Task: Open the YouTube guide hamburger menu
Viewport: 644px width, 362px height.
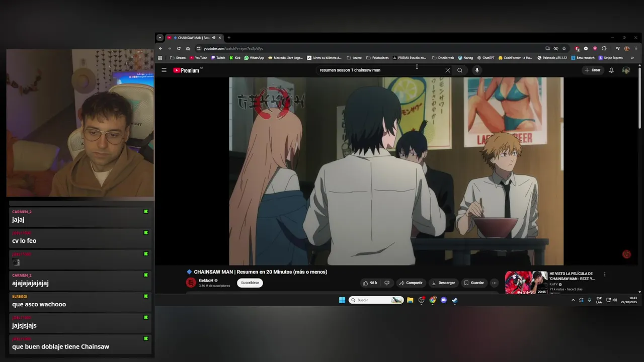Action: click(164, 70)
